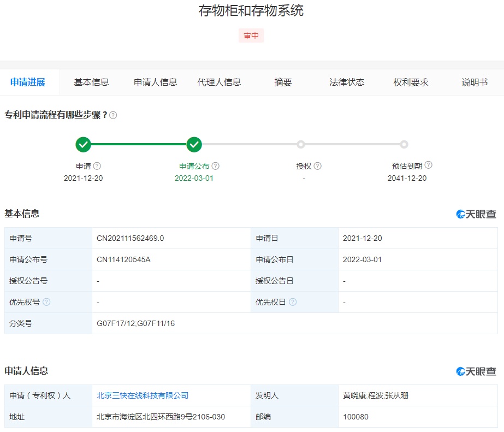Image resolution: width=504 pixels, height=432 pixels.
Task: Click the question icon next to 授权 step
Action: click(318, 166)
